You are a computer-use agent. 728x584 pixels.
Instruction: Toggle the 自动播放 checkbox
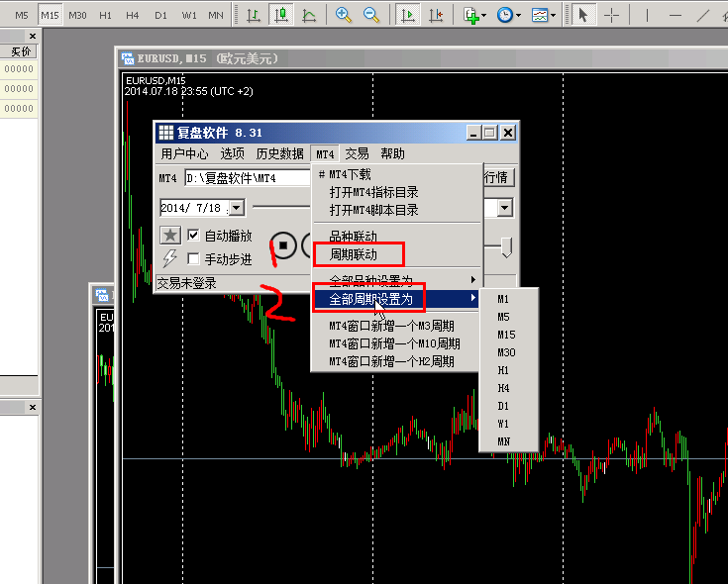point(194,236)
